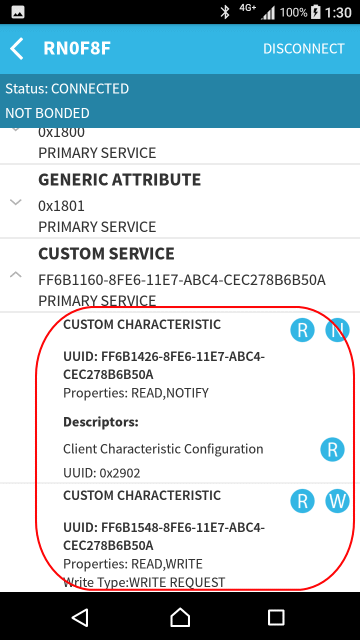Tap the Android back navigation triangle

(x=80, y=617)
